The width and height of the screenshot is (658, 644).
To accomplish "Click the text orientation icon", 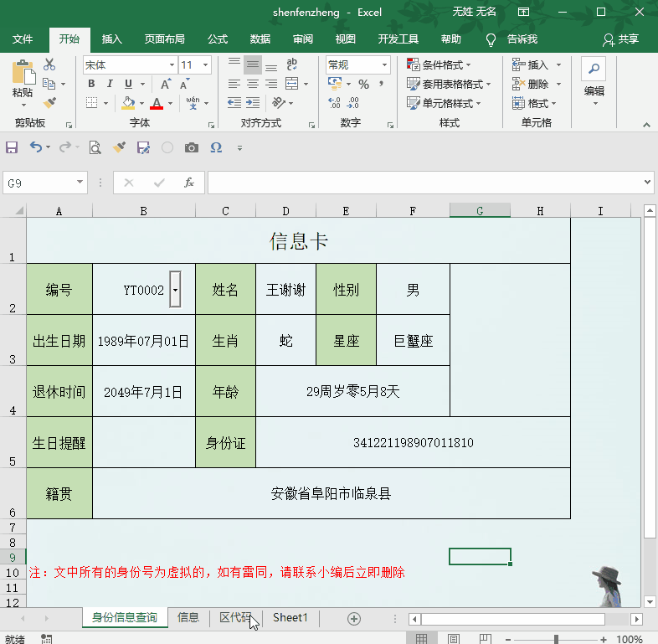I will (279, 102).
